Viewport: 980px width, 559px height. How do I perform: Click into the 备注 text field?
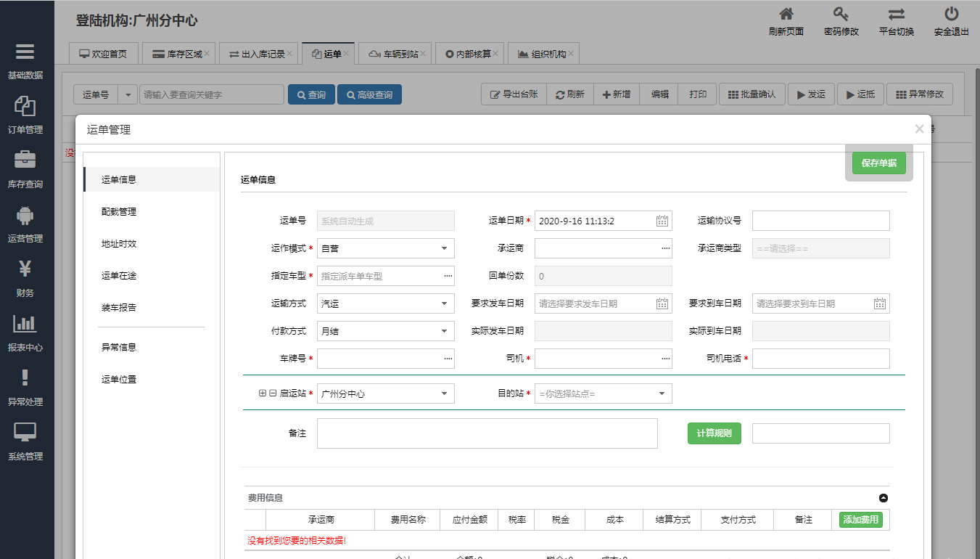click(x=487, y=433)
